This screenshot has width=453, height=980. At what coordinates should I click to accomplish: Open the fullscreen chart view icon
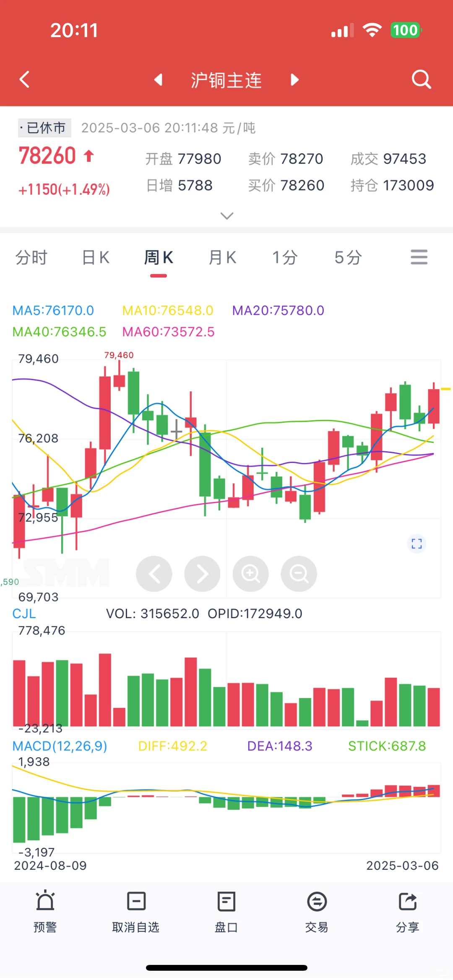coord(417,544)
